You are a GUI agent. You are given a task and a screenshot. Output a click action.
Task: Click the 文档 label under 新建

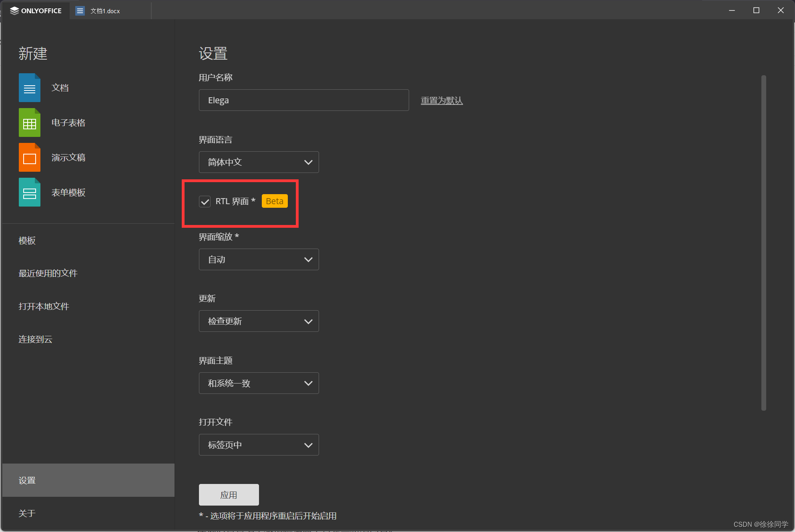tap(60, 88)
